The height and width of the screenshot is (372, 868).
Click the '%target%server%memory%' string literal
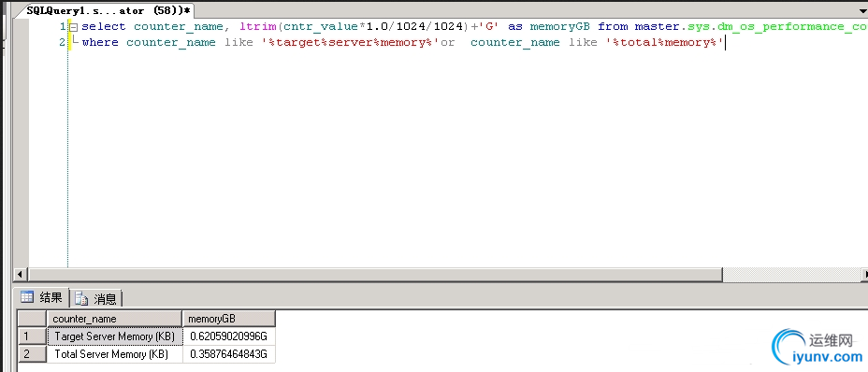(x=351, y=43)
